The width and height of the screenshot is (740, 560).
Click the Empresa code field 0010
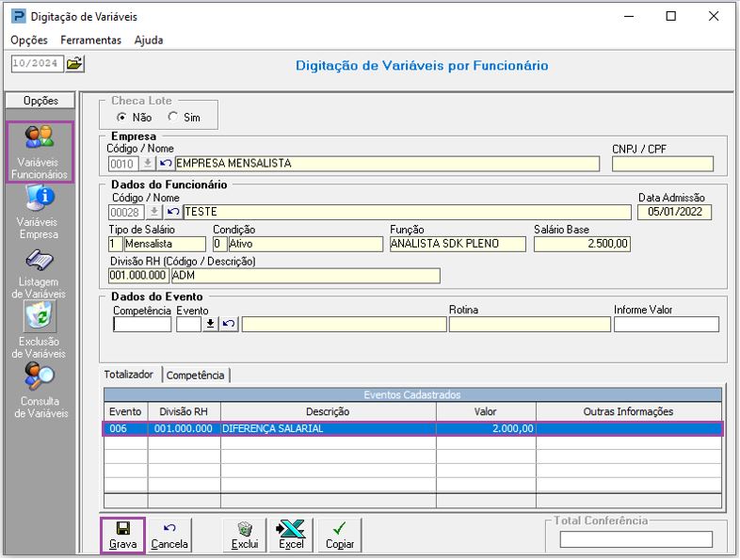coord(123,164)
